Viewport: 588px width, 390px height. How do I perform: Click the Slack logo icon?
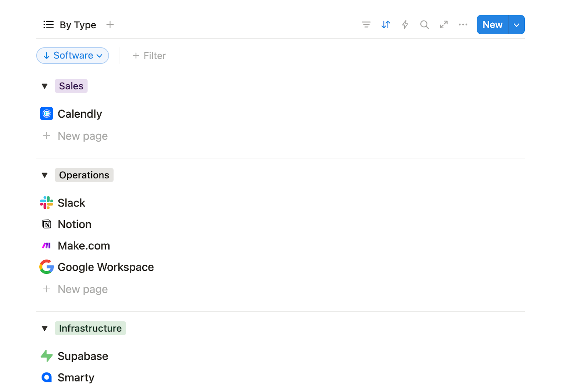pyautogui.click(x=47, y=203)
